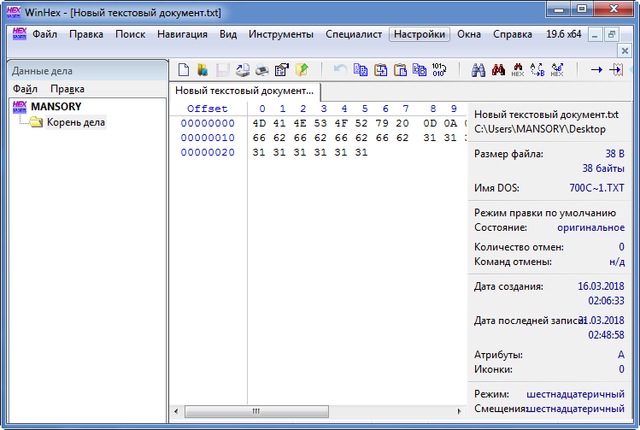This screenshot has width=640, height=430.
Task: Click the Offset column header
Action: click(x=207, y=108)
